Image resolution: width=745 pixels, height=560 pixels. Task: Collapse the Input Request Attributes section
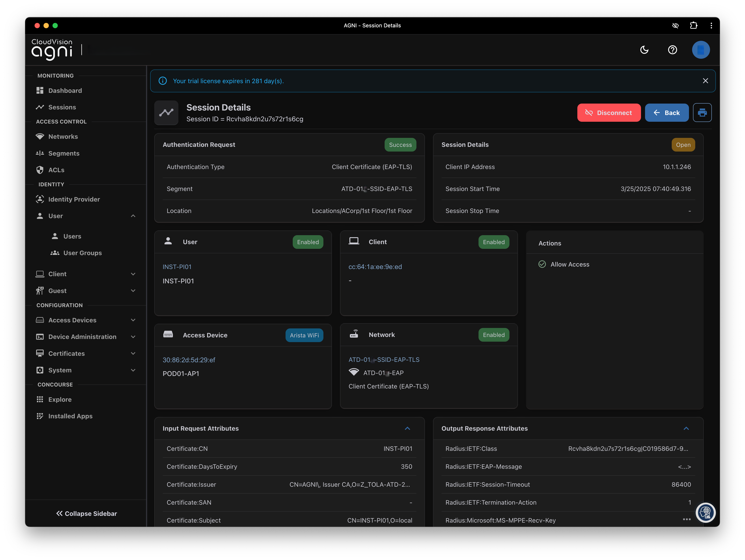(407, 428)
